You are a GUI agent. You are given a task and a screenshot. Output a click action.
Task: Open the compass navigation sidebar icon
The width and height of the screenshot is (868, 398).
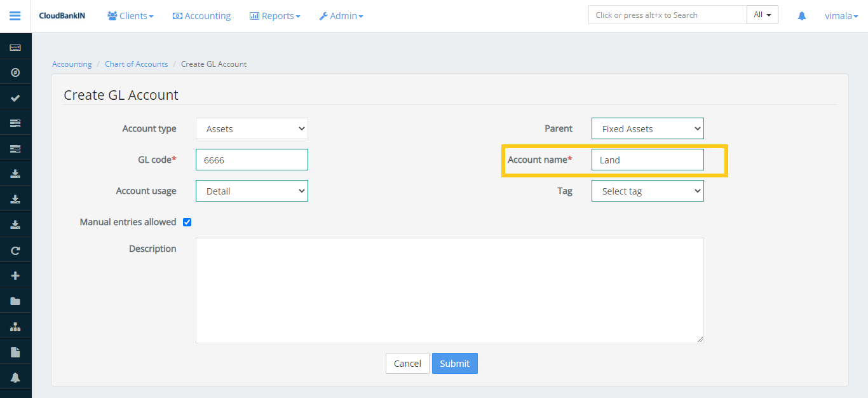point(15,72)
